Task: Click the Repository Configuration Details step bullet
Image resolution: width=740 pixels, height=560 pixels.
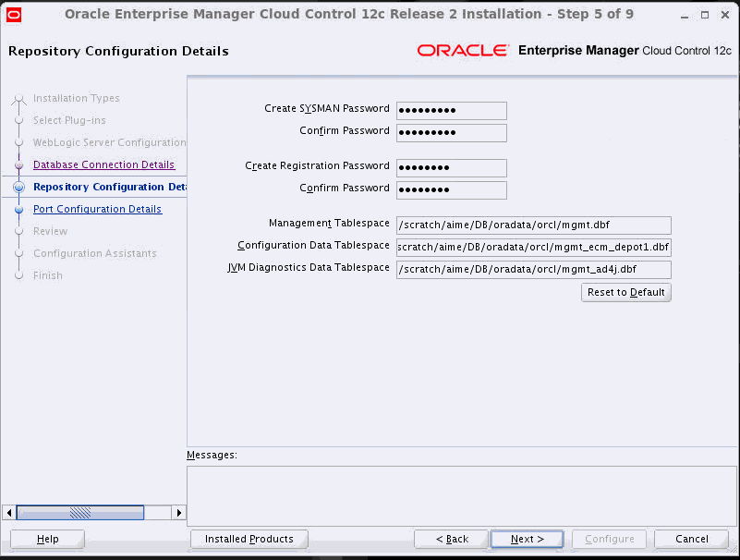Action: [x=18, y=187]
